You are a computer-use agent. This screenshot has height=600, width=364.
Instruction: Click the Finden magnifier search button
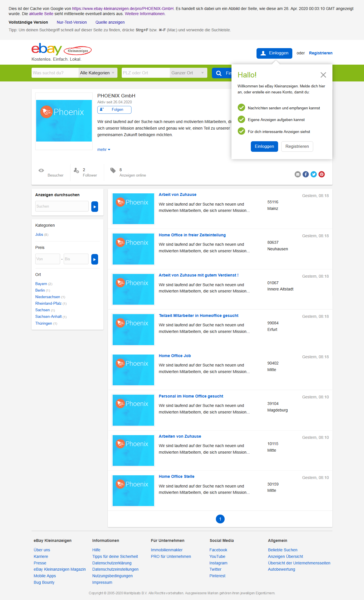[x=222, y=73]
